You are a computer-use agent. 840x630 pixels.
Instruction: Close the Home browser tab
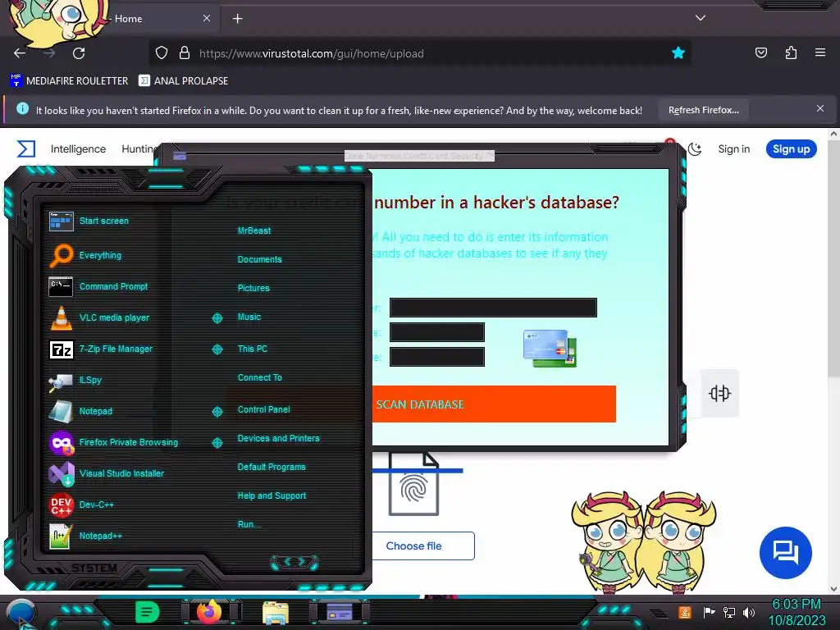[x=206, y=18]
